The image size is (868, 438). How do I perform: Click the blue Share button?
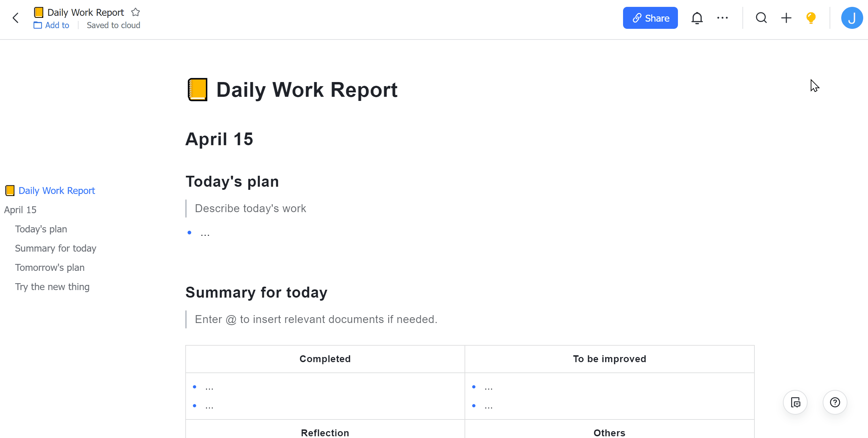click(x=650, y=18)
